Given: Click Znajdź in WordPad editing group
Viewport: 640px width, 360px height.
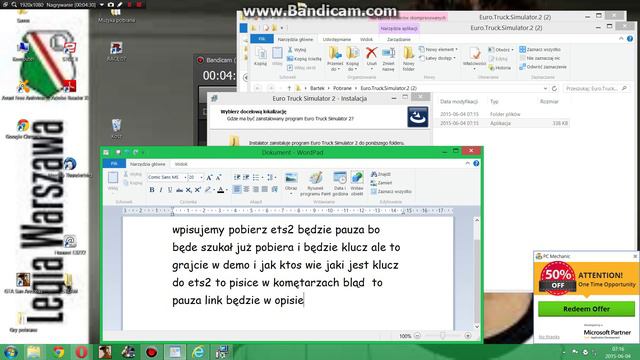Looking at the screenshot, I should [381, 174].
